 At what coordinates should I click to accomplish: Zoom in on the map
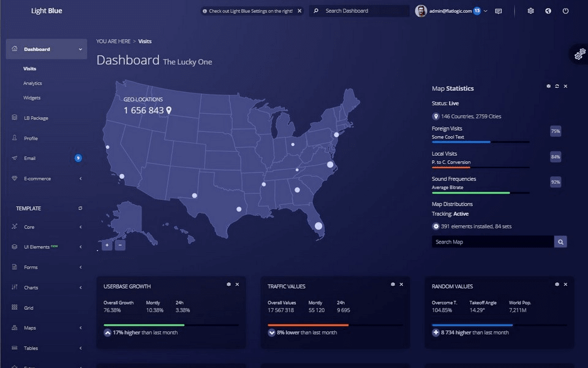click(x=107, y=245)
